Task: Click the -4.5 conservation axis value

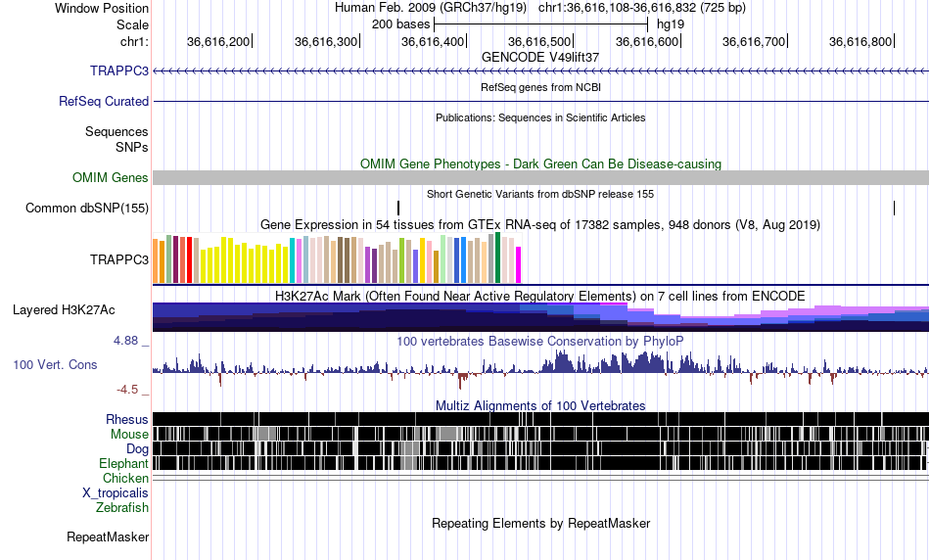Action: [127, 390]
